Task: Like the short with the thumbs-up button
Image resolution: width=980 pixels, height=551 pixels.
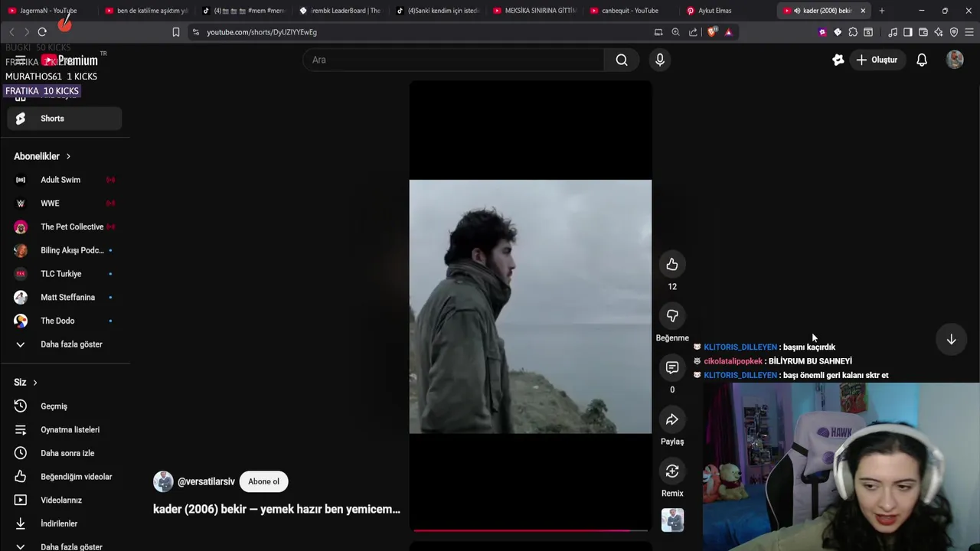Action: click(672, 264)
